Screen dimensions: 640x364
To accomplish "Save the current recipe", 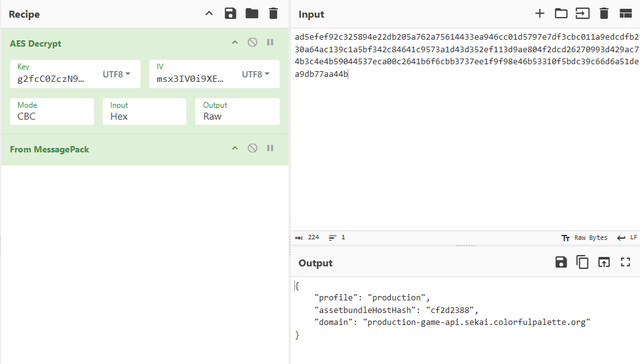I will (x=231, y=13).
